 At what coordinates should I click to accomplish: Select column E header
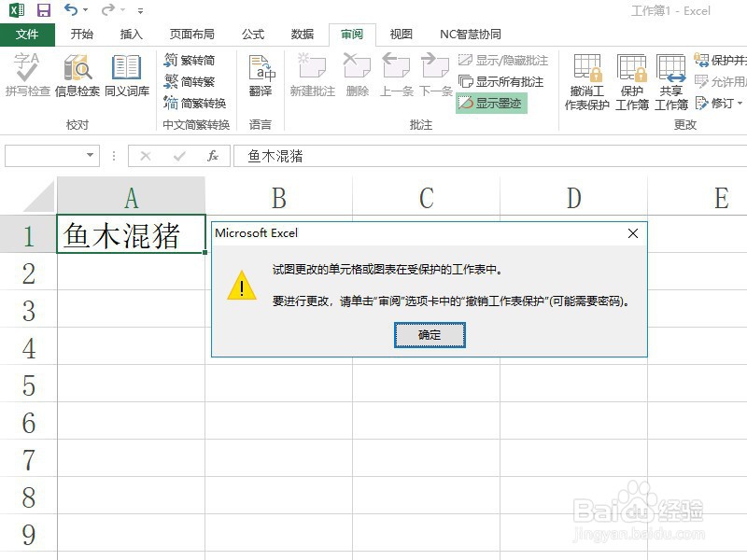tap(698, 196)
